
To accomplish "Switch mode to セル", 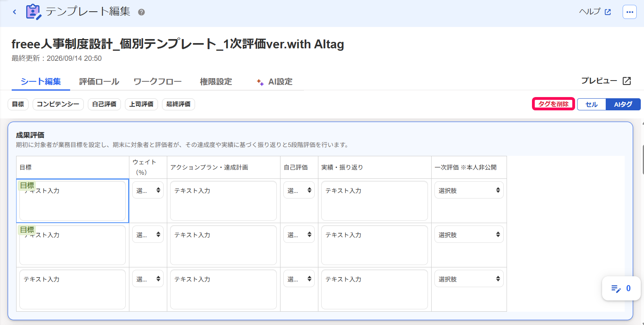I will tap(592, 104).
